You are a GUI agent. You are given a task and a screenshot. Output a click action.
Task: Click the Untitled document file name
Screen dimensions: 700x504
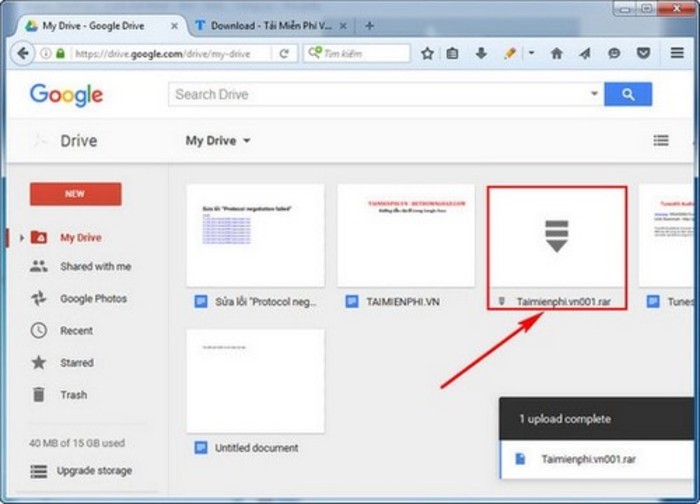click(x=257, y=448)
